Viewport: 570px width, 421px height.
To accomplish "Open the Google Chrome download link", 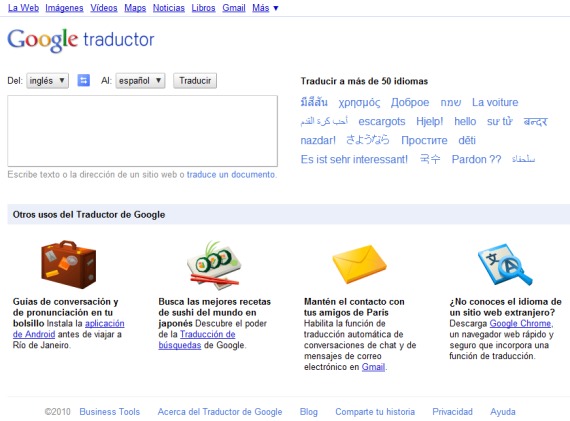I will [x=520, y=323].
